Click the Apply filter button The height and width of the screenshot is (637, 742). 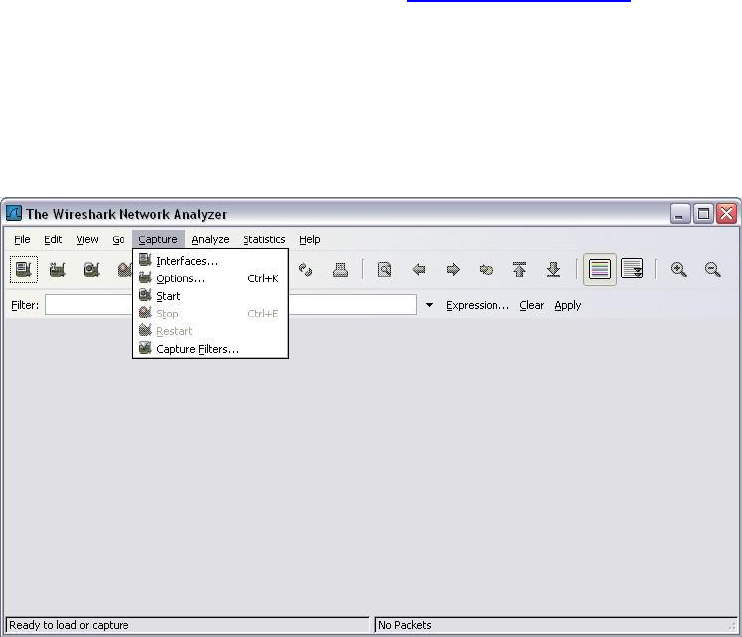click(568, 305)
